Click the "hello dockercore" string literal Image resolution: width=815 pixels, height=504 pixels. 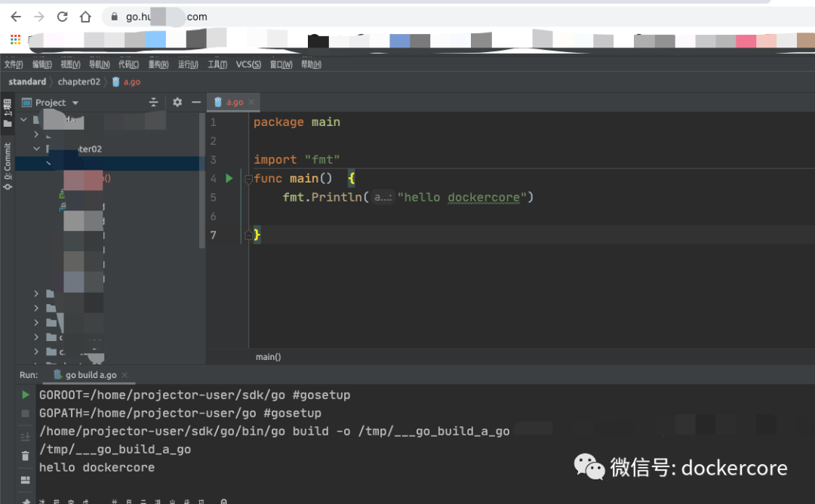(x=462, y=198)
